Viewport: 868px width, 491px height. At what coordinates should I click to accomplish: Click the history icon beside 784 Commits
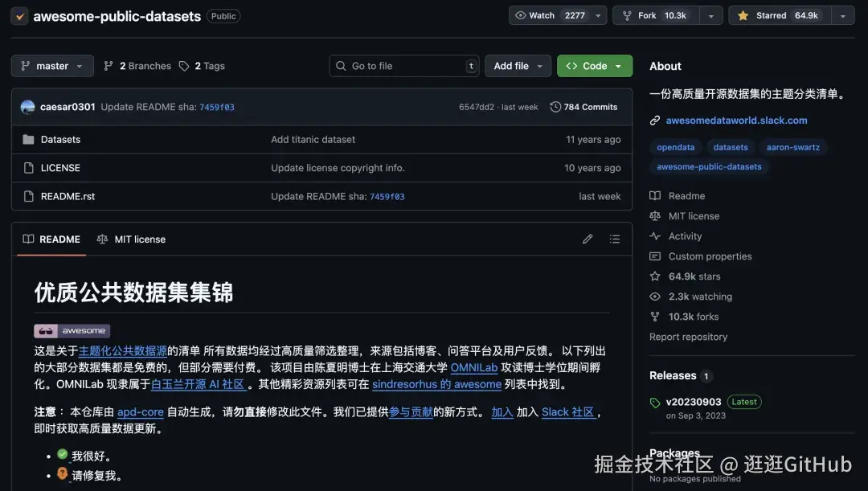(x=555, y=106)
